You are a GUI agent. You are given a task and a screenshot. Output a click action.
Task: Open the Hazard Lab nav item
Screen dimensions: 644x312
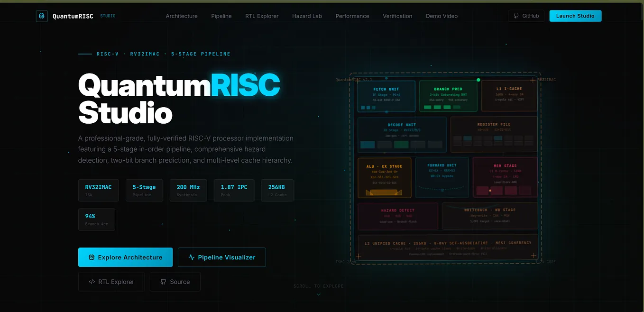pyautogui.click(x=307, y=16)
